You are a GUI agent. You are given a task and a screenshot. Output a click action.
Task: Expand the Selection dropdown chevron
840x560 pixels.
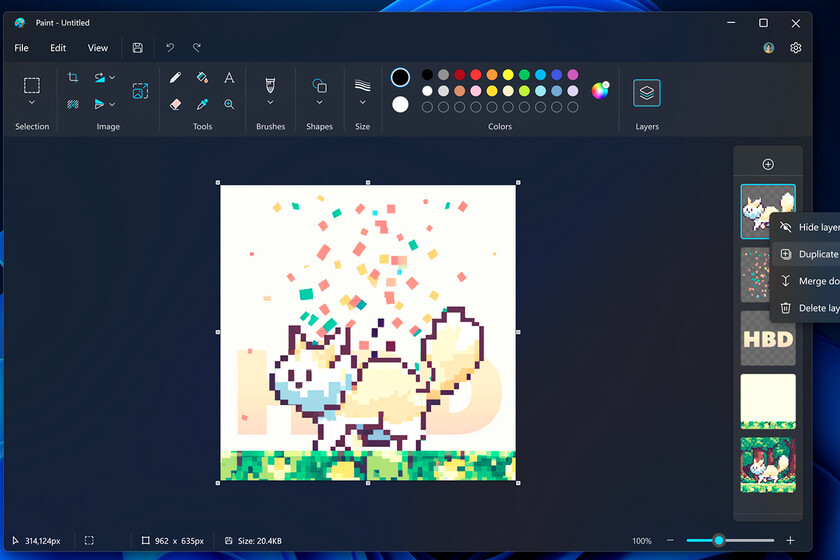click(32, 103)
